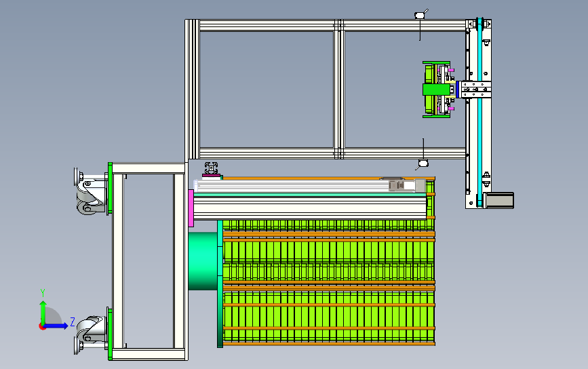Select the cyan belt on vertical rail

[x=479, y=113]
